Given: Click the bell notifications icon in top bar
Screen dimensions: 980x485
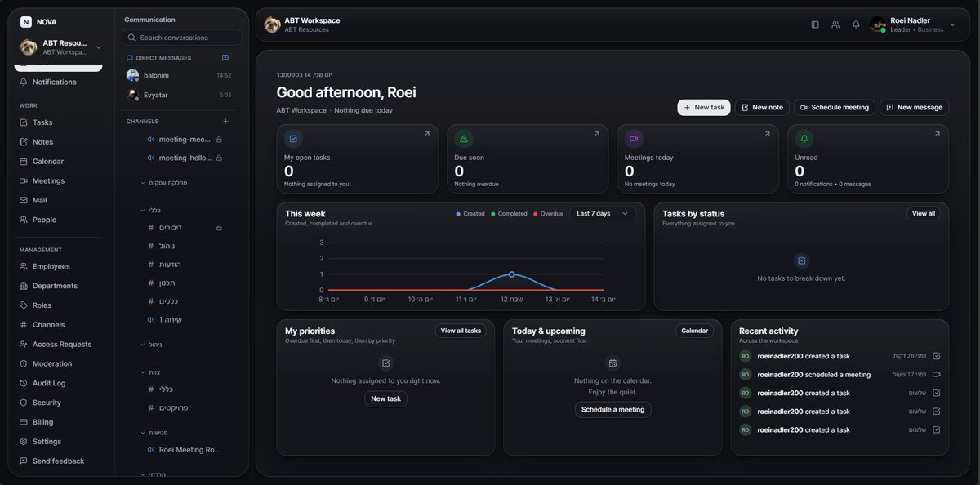Looking at the screenshot, I should 856,24.
